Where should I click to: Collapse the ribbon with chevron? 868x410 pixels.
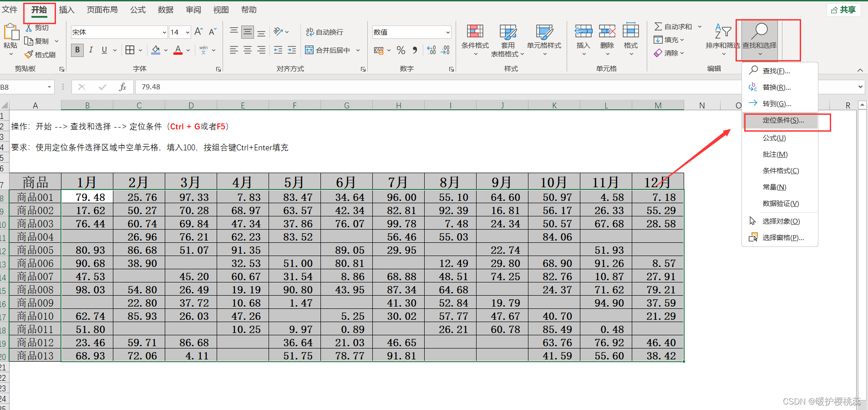tap(860, 70)
